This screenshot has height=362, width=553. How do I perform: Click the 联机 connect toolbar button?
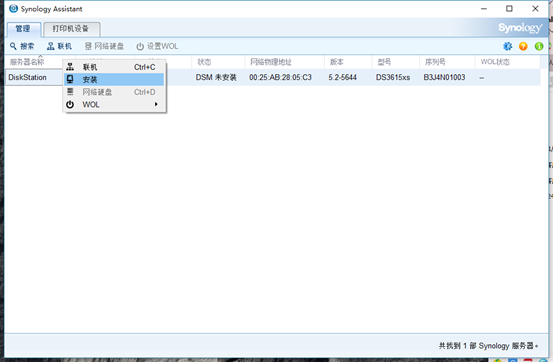[x=59, y=46]
